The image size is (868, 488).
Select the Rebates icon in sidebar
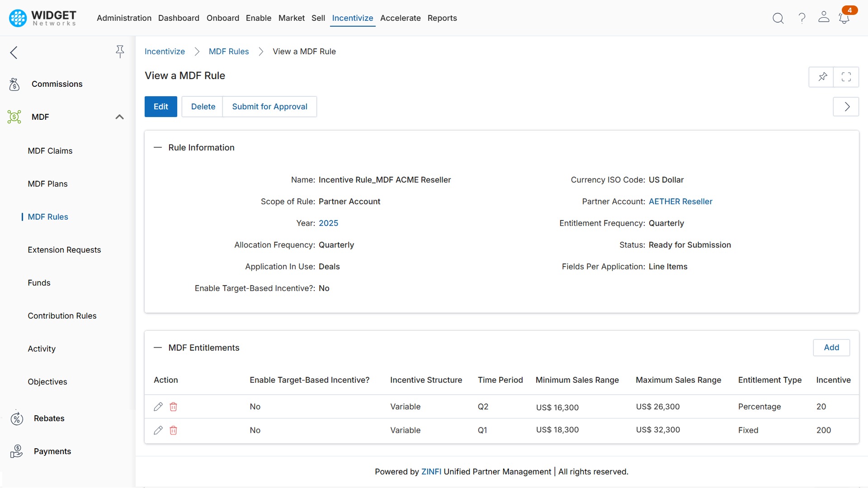click(17, 418)
